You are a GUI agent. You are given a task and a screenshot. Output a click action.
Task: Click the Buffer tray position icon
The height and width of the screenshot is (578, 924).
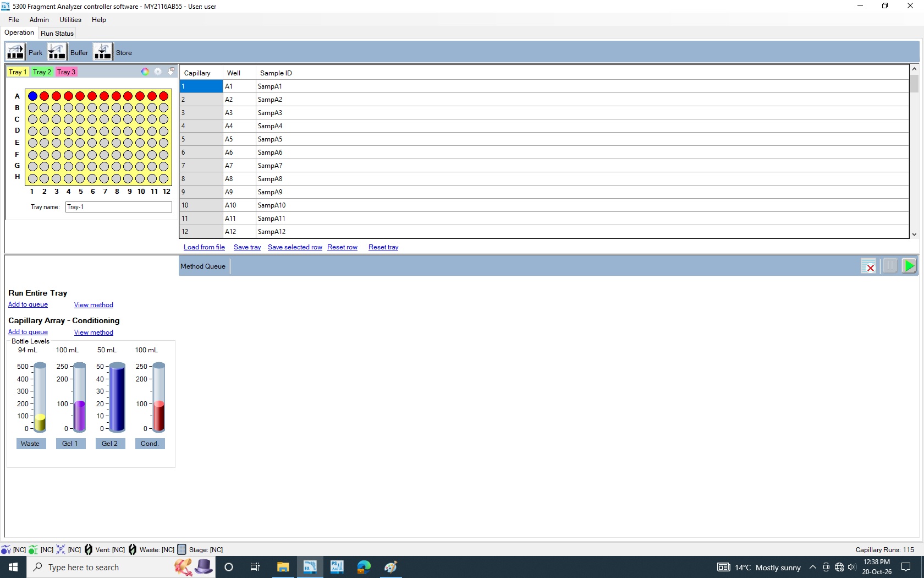(57, 52)
